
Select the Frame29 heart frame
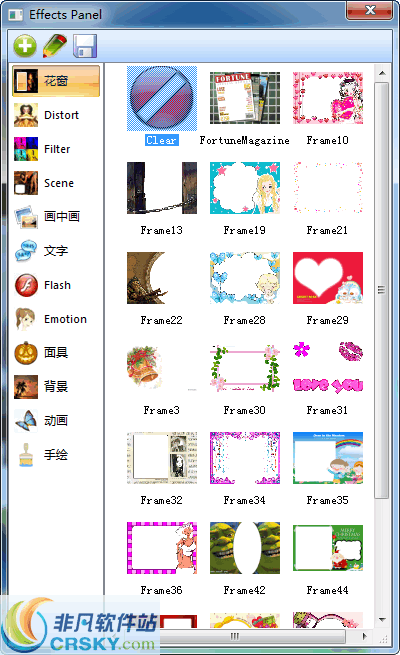click(x=328, y=278)
